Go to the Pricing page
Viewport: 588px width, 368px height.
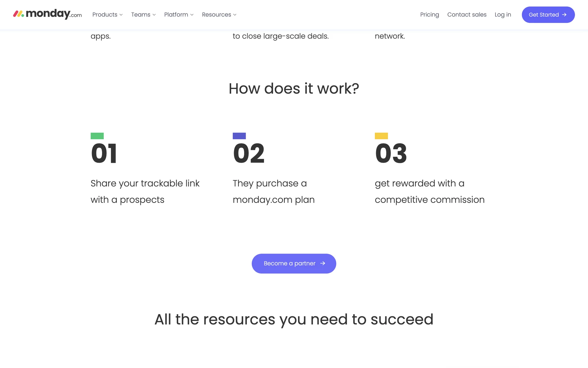pos(429,15)
